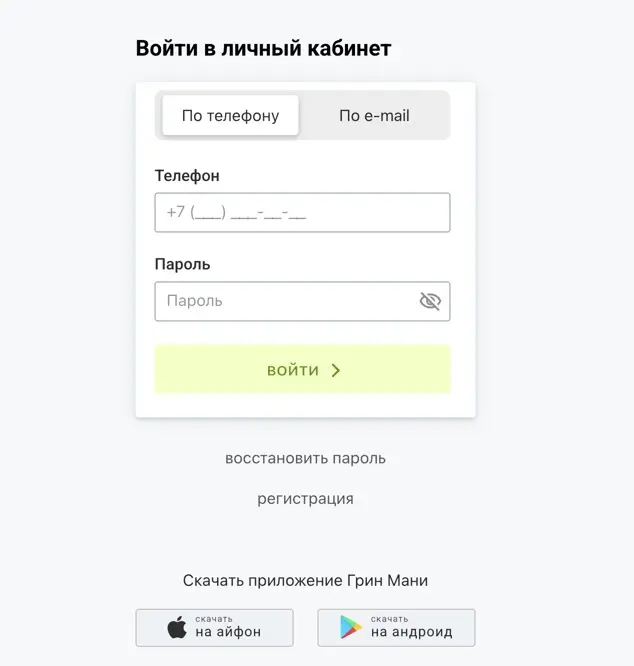
Task: Tap the на айфон label
Action: pyautogui.click(x=228, y=632)
